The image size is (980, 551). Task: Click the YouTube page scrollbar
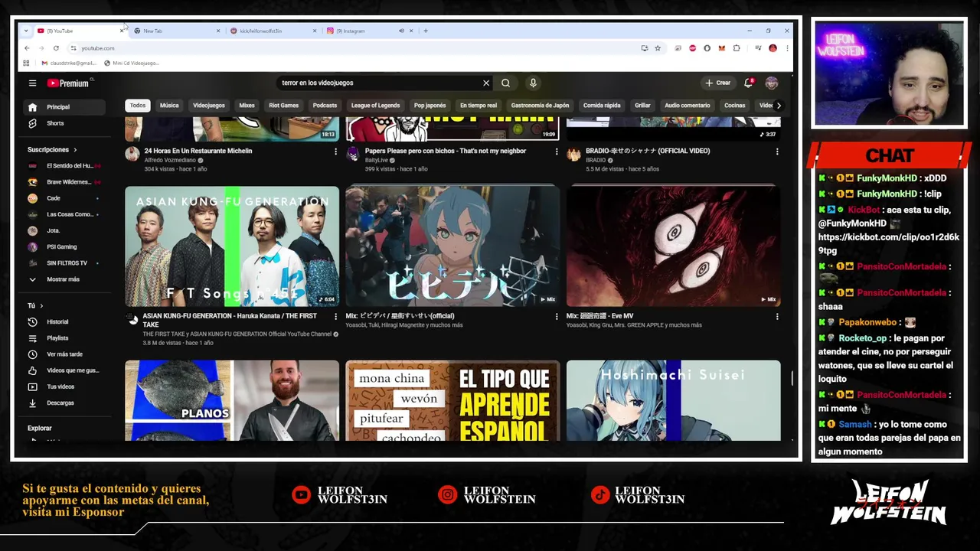coord(792,378)
